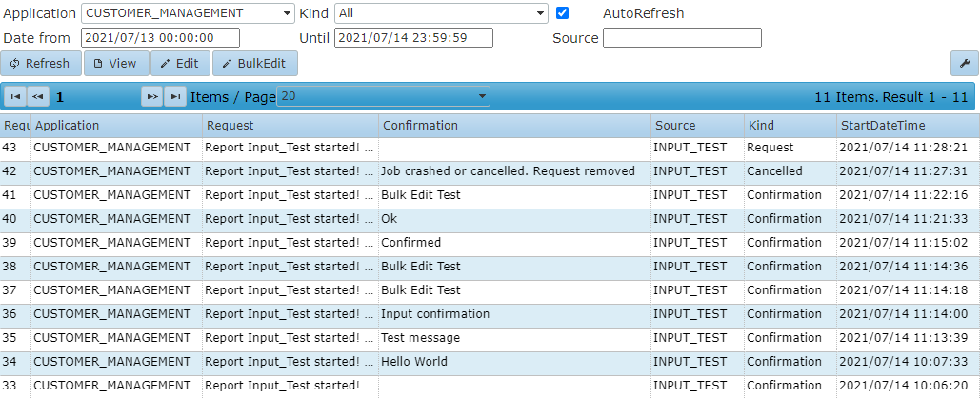Click the Refresh button
Screen dimensions: 980x399
pyautogui.click(x=41, y=63)
